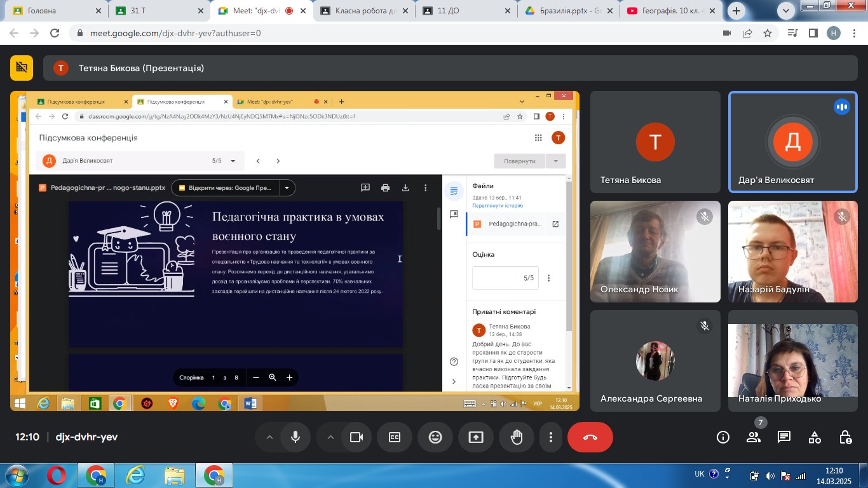
Task: Open more options three-dot menu
Action: coord(551,437)
